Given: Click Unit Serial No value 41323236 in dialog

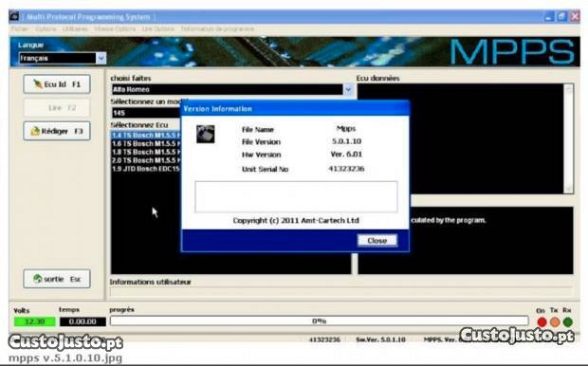Looking at the screenshot, I should [346, 169].
